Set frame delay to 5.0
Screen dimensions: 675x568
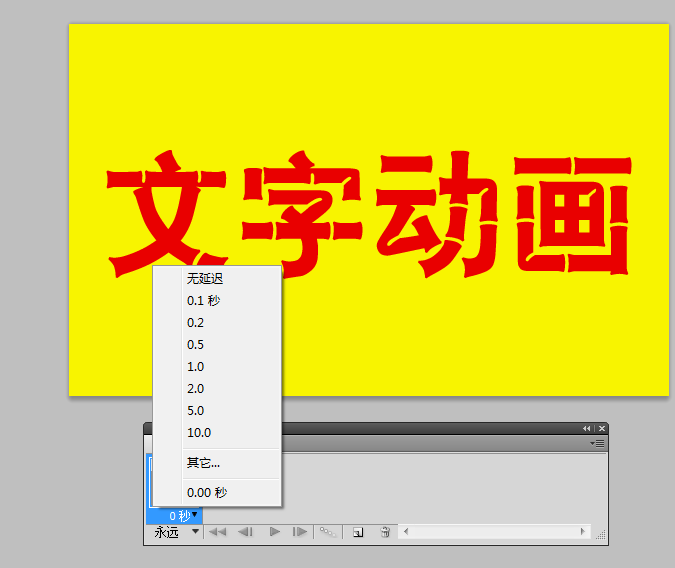point(217,410)
